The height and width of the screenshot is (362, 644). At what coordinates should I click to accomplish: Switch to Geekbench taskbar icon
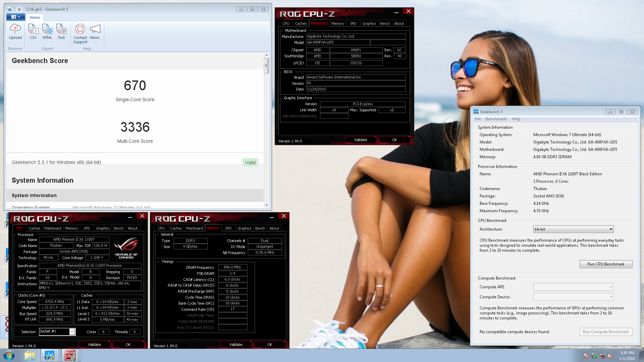click(50, 355)
